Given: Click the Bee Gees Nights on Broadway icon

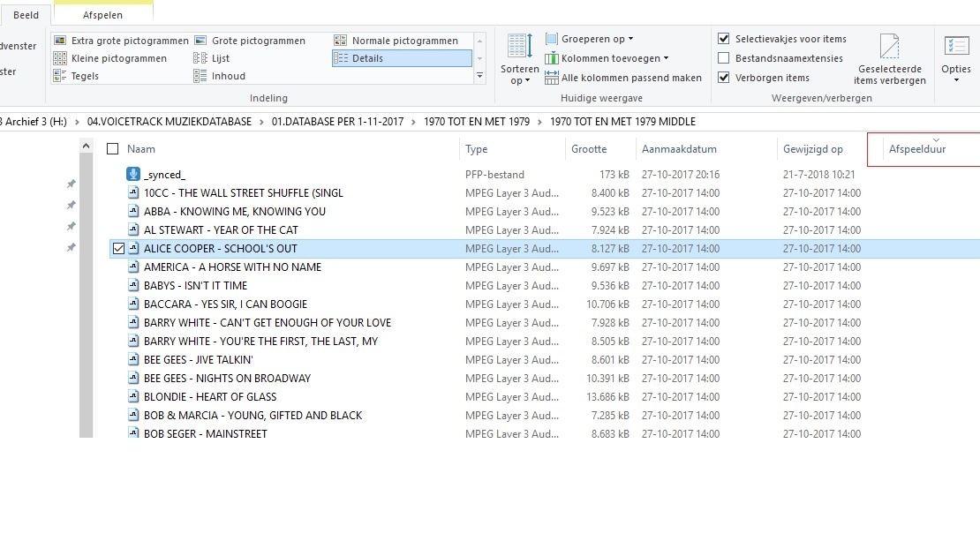Looking at the screenshot, I should 133,378.
